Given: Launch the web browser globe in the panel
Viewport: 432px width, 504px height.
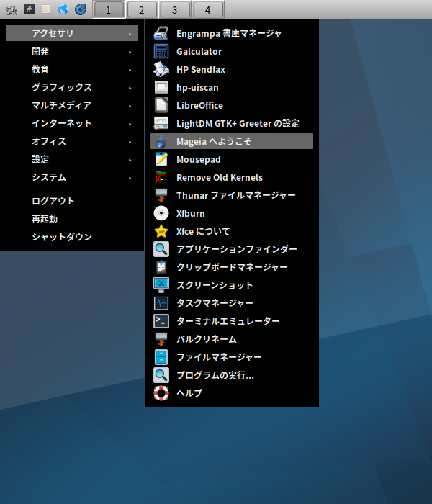Looking at the screenshot, I should coord(63,9).
